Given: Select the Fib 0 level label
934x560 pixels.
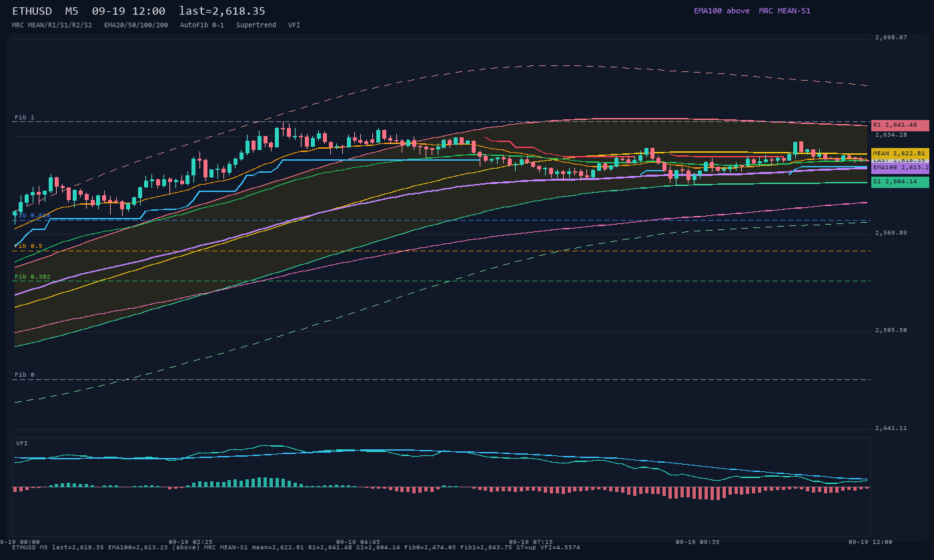Looking at the screenshot, I should point(25,375).
